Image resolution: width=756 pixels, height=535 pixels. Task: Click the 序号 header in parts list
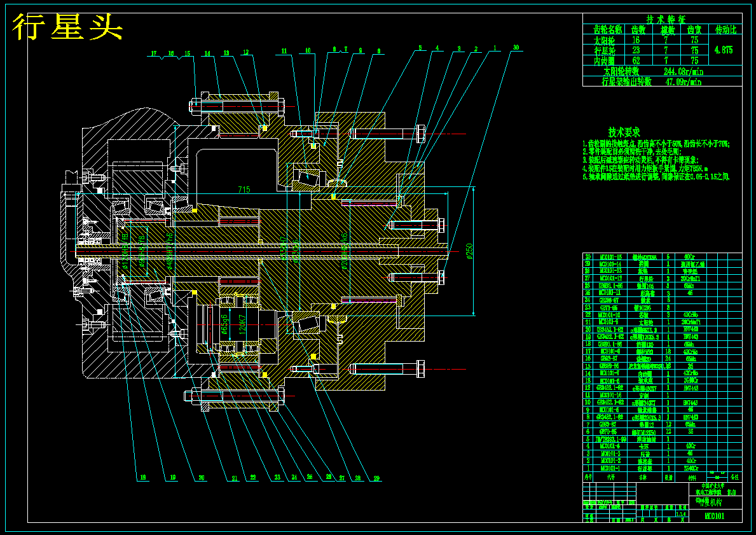click(588, 476)
